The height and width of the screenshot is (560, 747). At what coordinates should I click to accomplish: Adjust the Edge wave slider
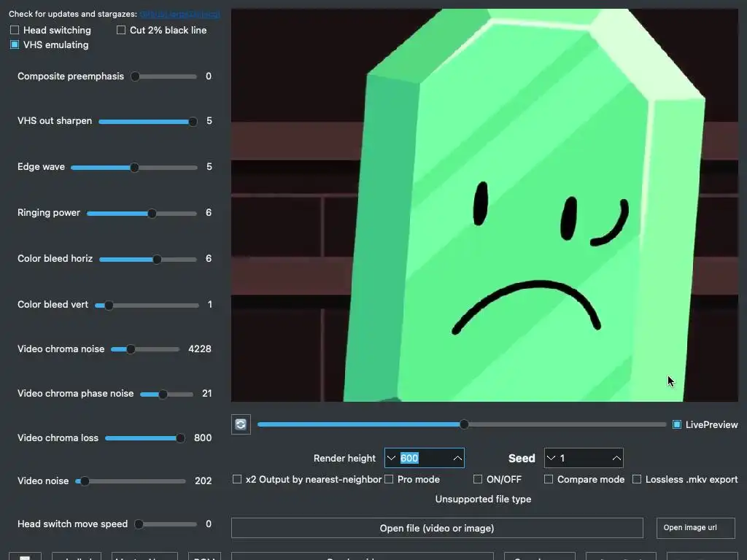click(x=134, y=168)
